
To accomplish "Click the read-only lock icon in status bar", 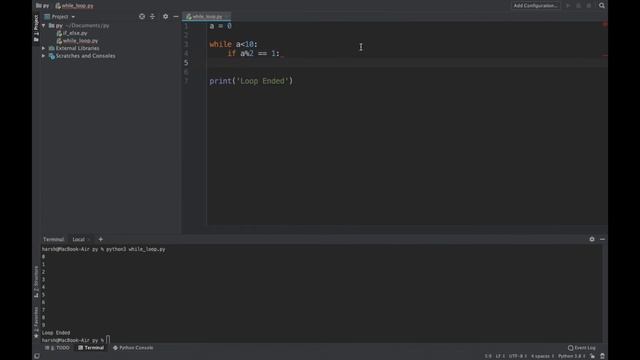I will (592, 356).
